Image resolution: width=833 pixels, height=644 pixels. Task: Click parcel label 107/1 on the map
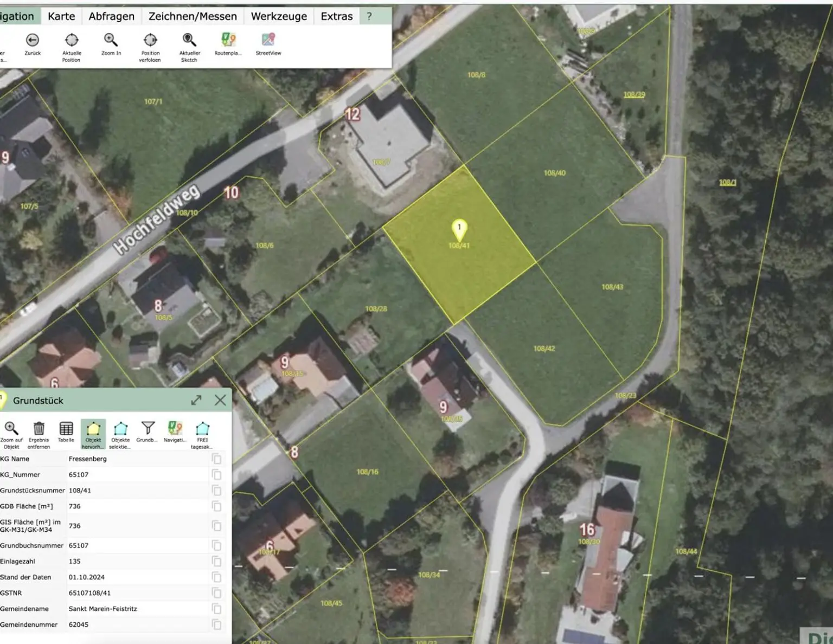(x=153, y=101)
